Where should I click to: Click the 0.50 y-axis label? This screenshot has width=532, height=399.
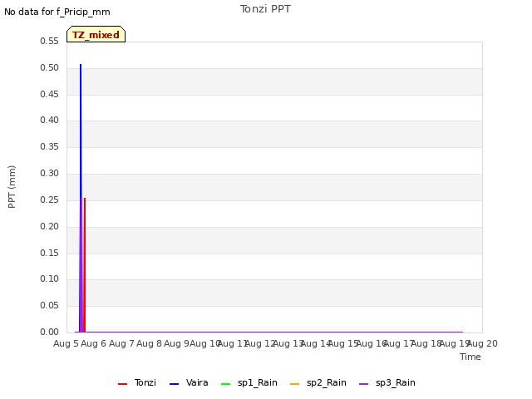[49, 67]
